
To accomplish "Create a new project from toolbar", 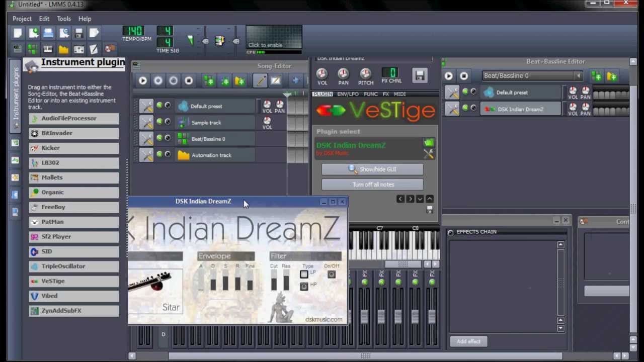I will point(18,33).
